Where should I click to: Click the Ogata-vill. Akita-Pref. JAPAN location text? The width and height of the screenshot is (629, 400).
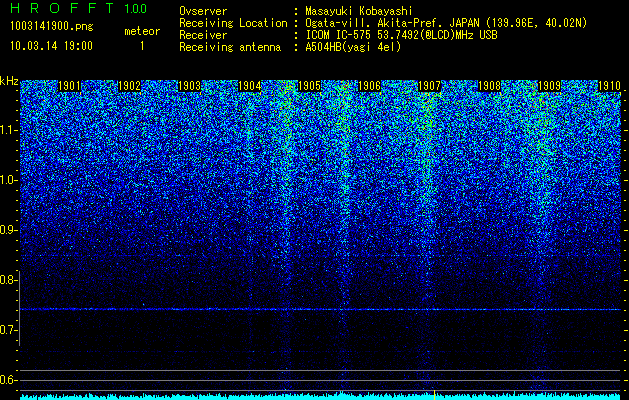(446, 23)
